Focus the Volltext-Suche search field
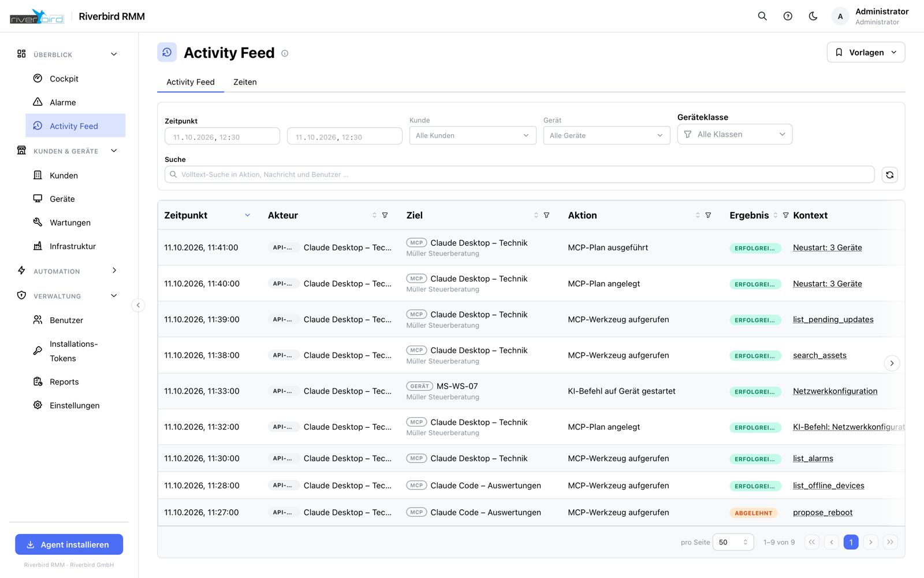 520,175
